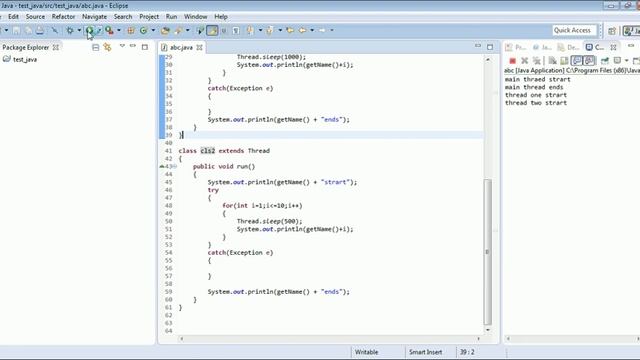Open the Run button dropdown arrow
This screenshot has width=640, height=360.
click(x=99, y=30)
